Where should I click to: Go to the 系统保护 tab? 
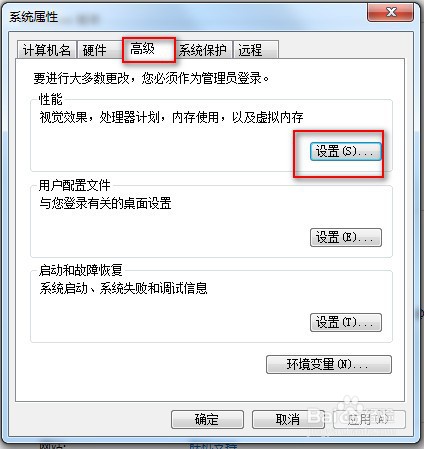pos(203,50)
